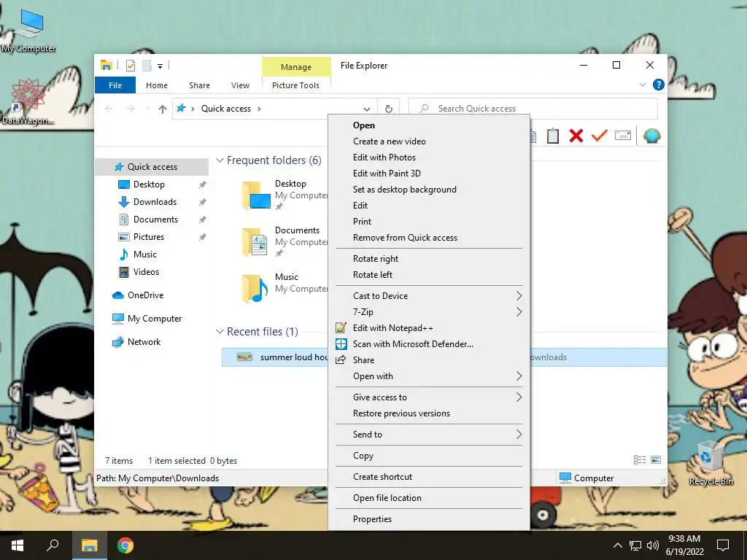The height and width of the screenshot is (560, 747).
Task: Choose Set as desktop background
Action: tap(429, 190)
